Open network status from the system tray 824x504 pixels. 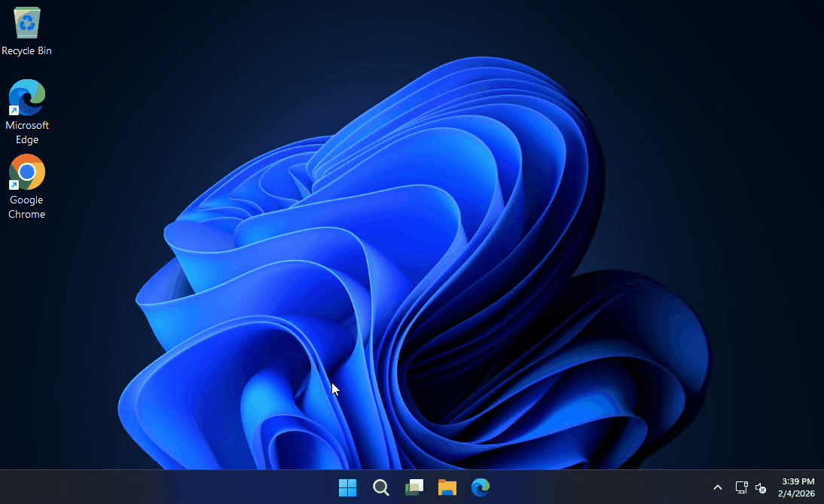tap(741, 487)
